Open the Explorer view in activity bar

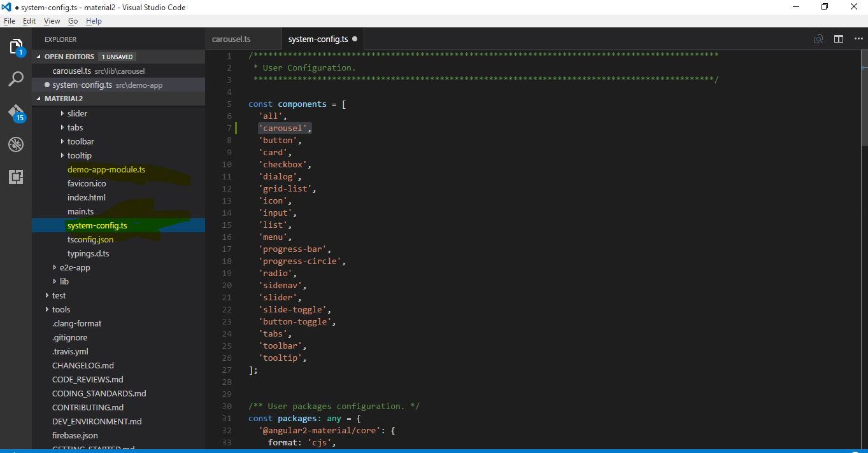[x=16, y=46]
